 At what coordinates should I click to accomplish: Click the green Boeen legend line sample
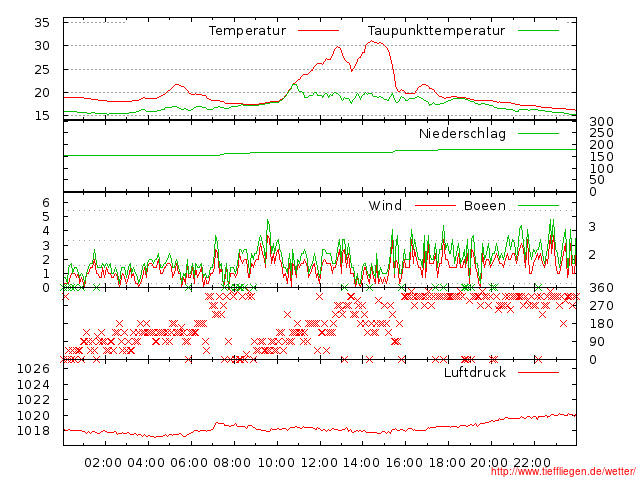(538, 206)
